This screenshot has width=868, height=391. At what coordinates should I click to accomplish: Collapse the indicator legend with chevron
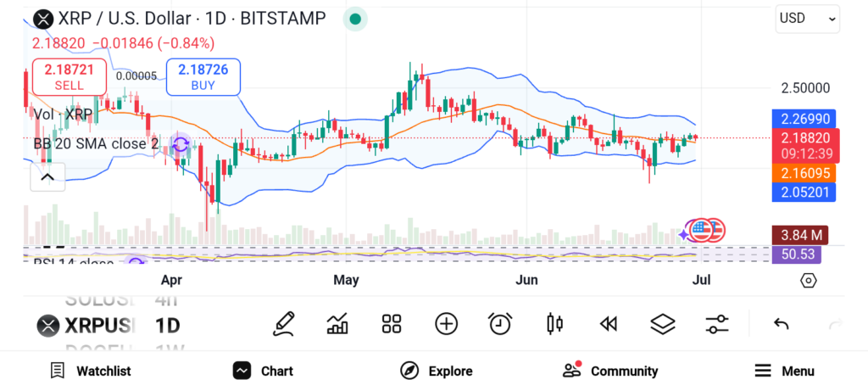(x=47, y=176)
